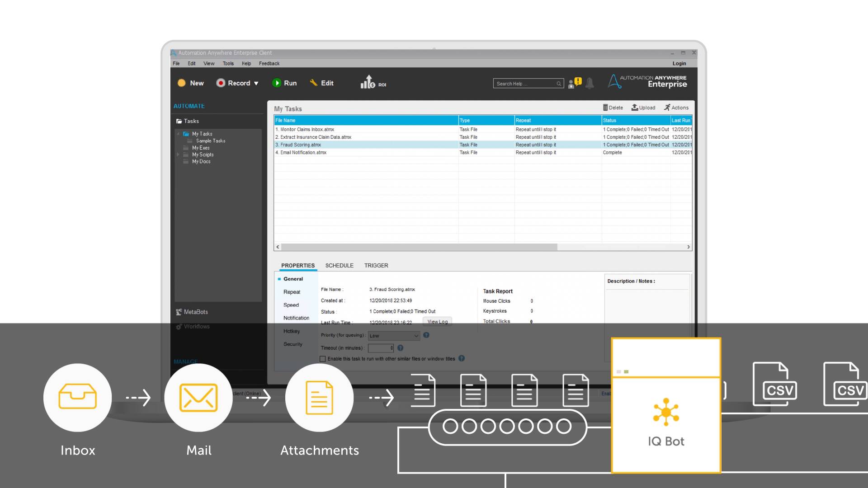Click the New task sun icon

coord(182,83)
